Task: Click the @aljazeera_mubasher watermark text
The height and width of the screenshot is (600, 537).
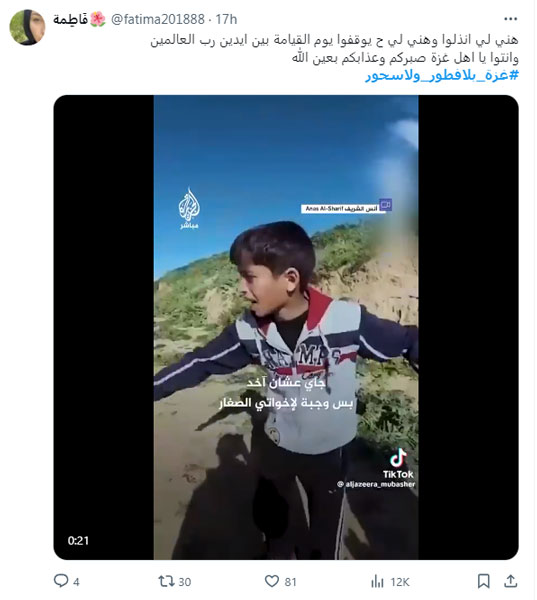Action: click(376, 484)
